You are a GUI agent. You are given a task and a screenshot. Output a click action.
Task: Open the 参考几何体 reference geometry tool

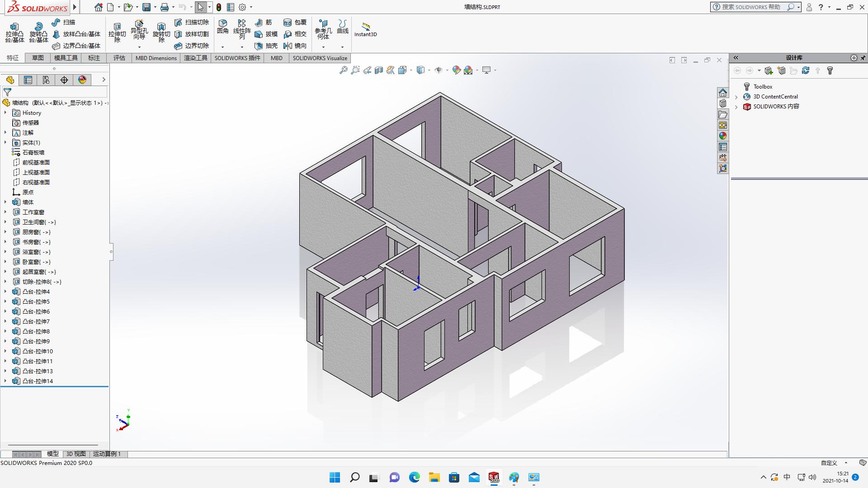[323, 29]
